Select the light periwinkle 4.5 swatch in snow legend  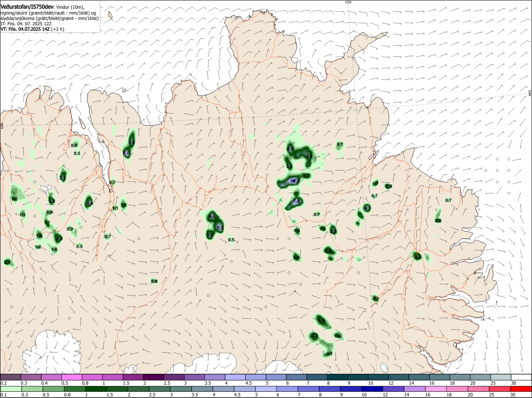coord(256,377)
